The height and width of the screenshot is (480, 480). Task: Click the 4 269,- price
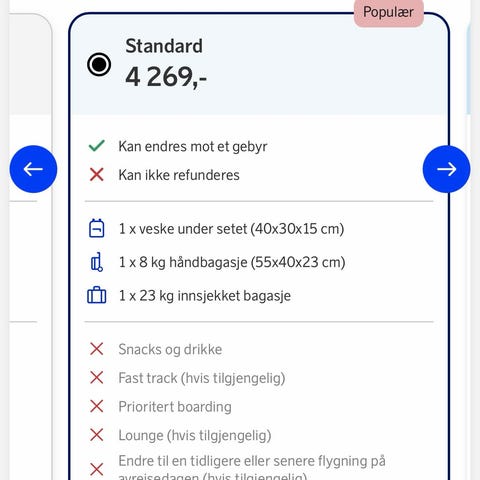coord(166,77)
